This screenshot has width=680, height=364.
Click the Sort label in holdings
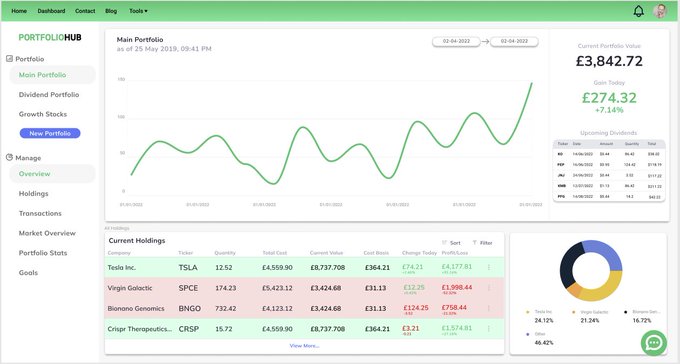[x=455, y=243]
